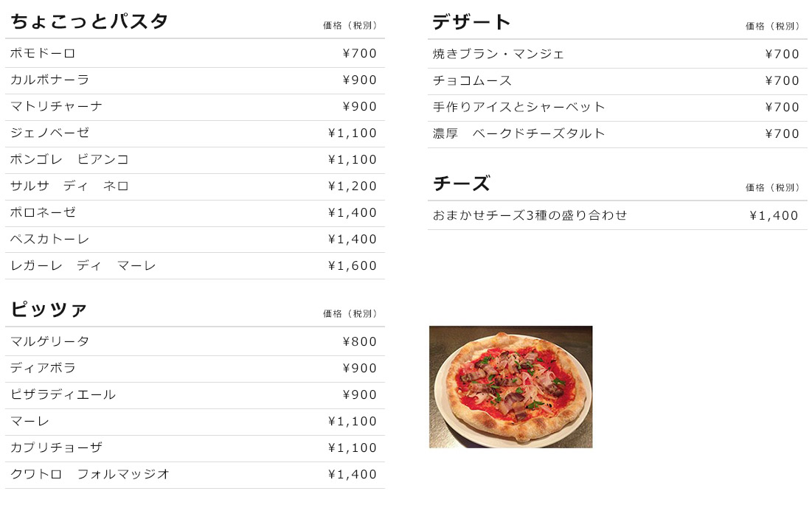This screenshot has height=505, width=812.
Task: Select the ポモドーロ pasta item
Action: pos(43,54)
